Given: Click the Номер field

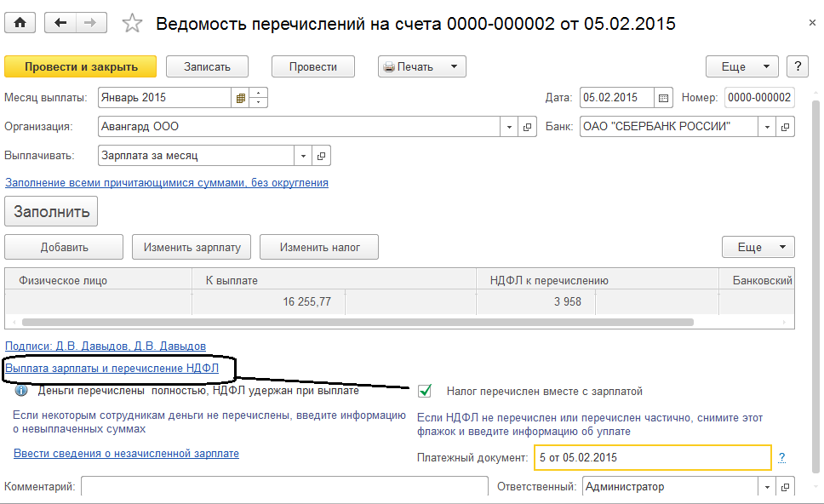Looking at the screenshot, I should coord(759,98).
